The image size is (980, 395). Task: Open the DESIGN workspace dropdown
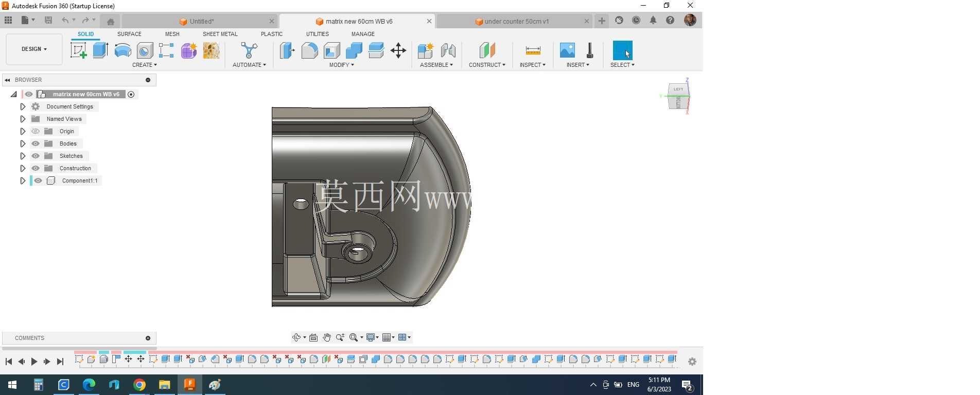(x=34, y=49)
